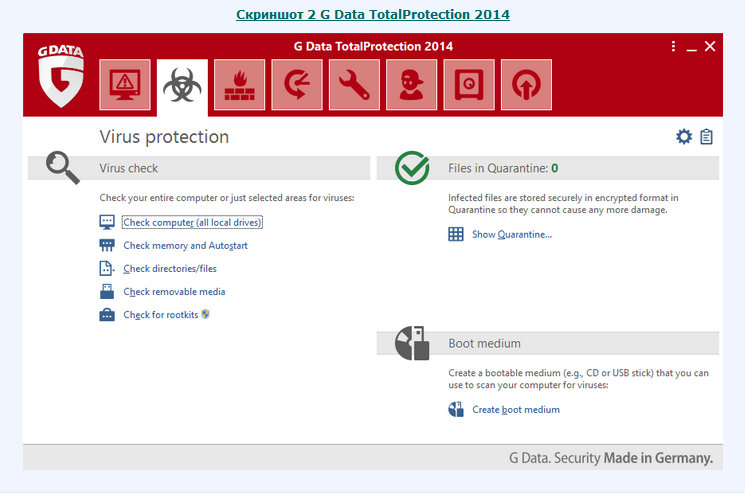Open the Parental controls tab

(x=411, y=85)
